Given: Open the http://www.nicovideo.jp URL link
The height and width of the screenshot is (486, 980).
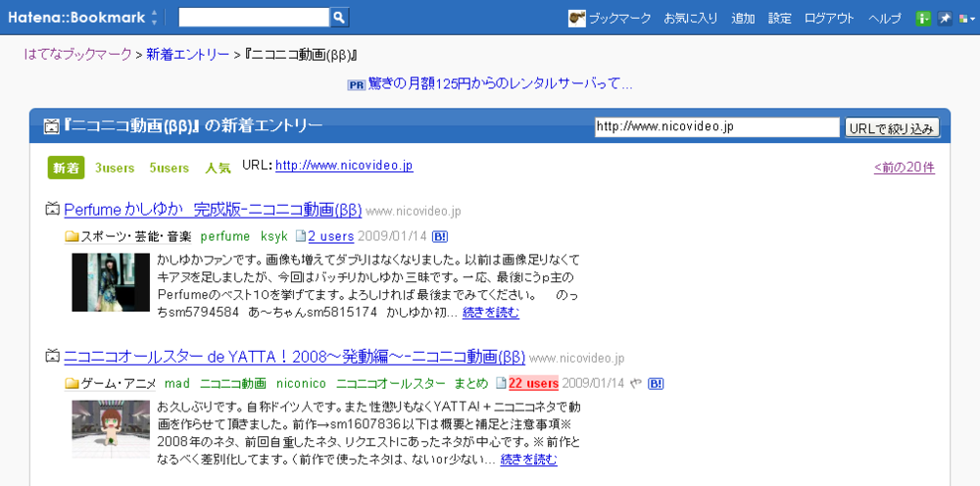Looking at the screenshot, I should [344, 167].
